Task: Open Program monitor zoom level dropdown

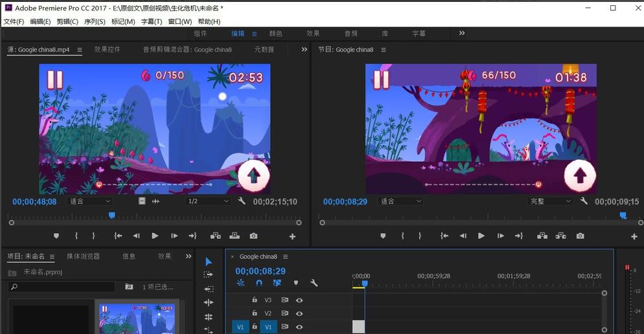Action: click(x=400, y=201)
